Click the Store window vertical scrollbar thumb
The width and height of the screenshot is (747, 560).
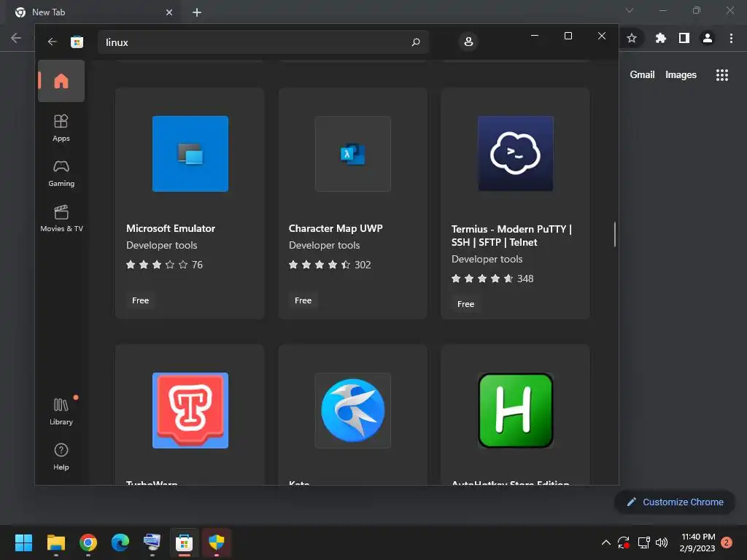(614, 234)
